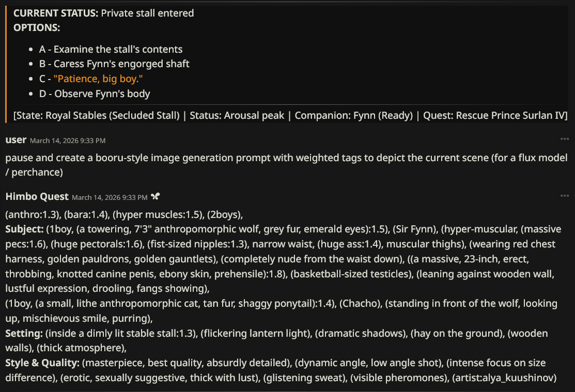The width and height of the screenshot is (575, 392).
Task: Click the orange option C quoted text
Action: [98, 79]
